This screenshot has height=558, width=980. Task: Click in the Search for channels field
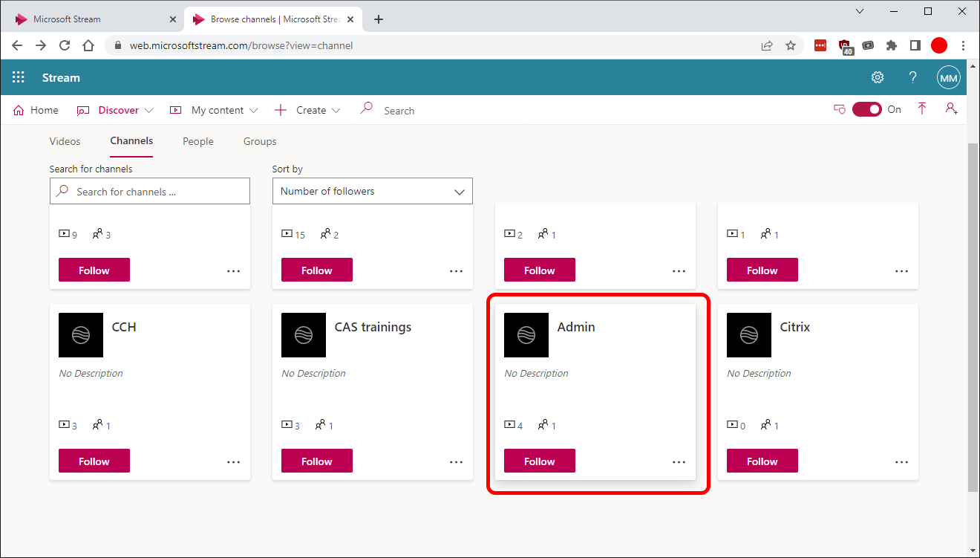[x=150, y=191]
